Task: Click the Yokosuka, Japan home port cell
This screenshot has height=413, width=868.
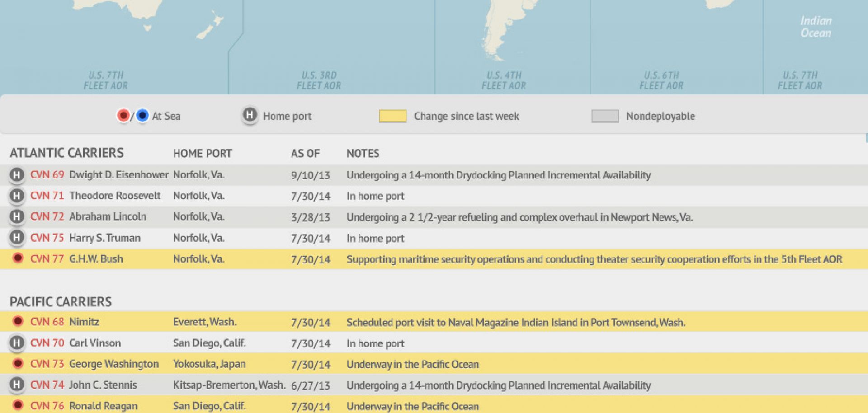Action: tap(209, 364)
